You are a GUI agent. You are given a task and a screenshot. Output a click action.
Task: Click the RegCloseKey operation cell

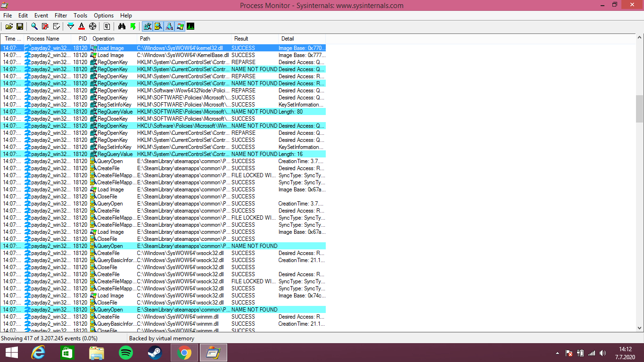pyautogui.click(x=113, y=119)
